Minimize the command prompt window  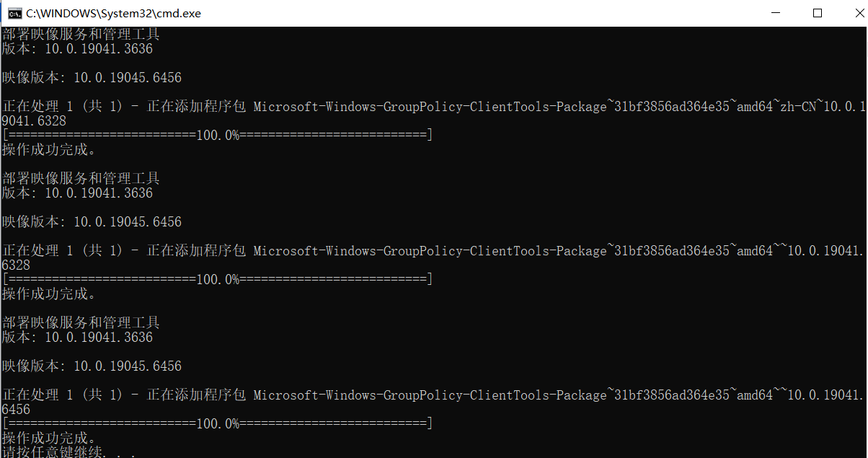[x=776, y=12]
